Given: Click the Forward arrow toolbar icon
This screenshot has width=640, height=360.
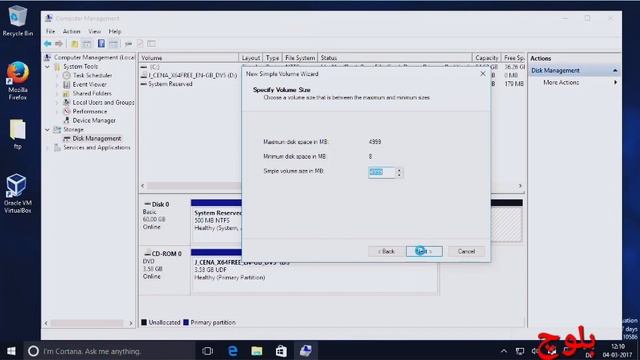Looking at the screenshot, I should (59, 44).
